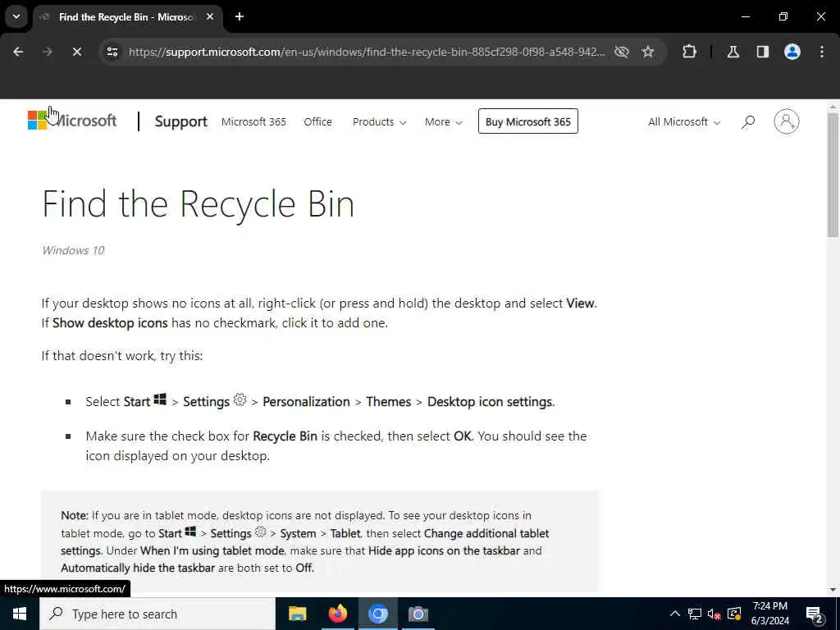Screen dimensions: 840x630
Task: Open the Chrome profile avatar
Action: tap(792, 52)
